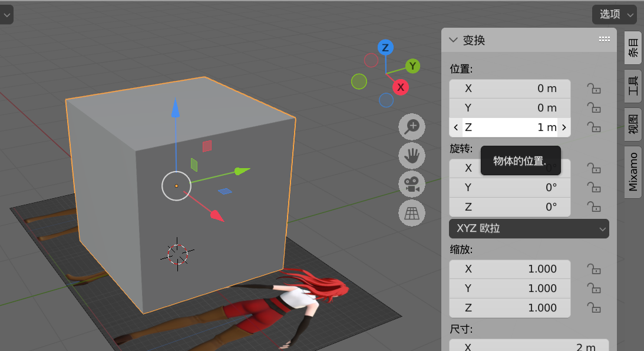Screen dimensions: 644x351
Task: Collapse the 变换 panel
Action: tap(453, 40)
